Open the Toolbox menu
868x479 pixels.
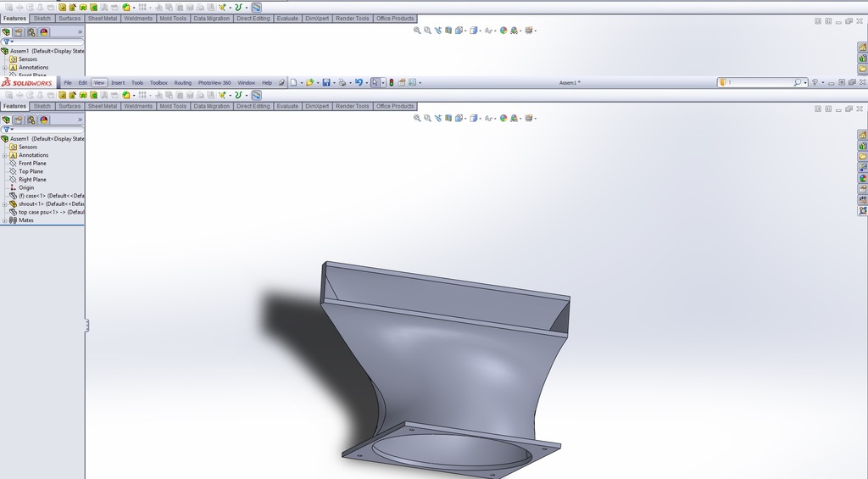[x=159, y=82]
